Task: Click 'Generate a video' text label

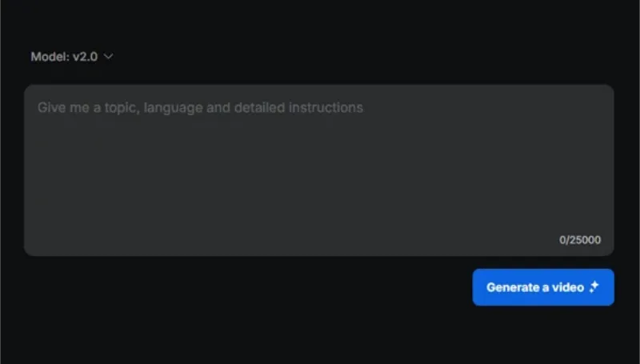Action: [535, 287]
